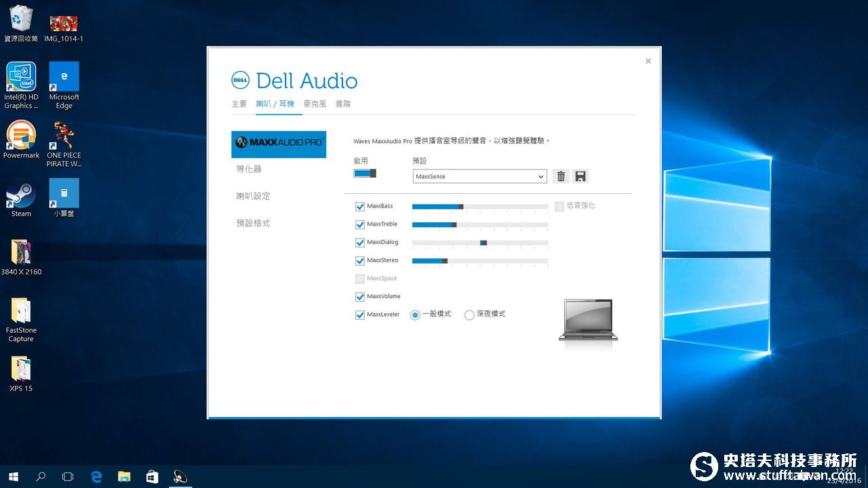
Task: Switch to the 進階 tab
Action: (343, 104)
